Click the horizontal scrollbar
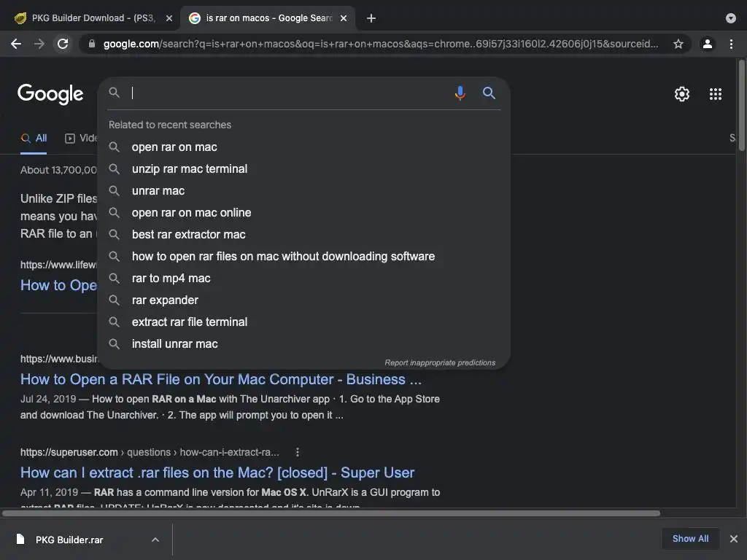This screenshot has width=747, height=560. pyautogui.click(x=331, y=513)
